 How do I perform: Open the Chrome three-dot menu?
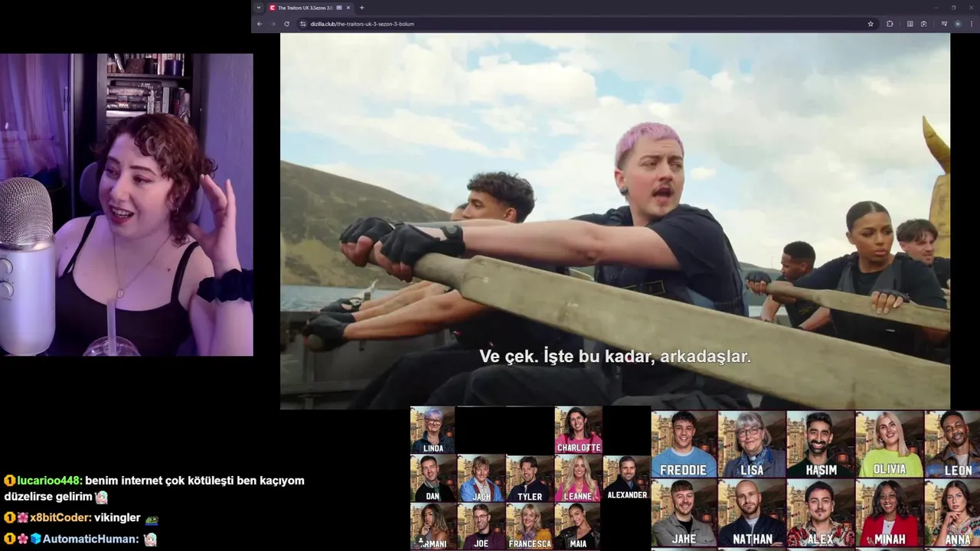pos(970,24)
